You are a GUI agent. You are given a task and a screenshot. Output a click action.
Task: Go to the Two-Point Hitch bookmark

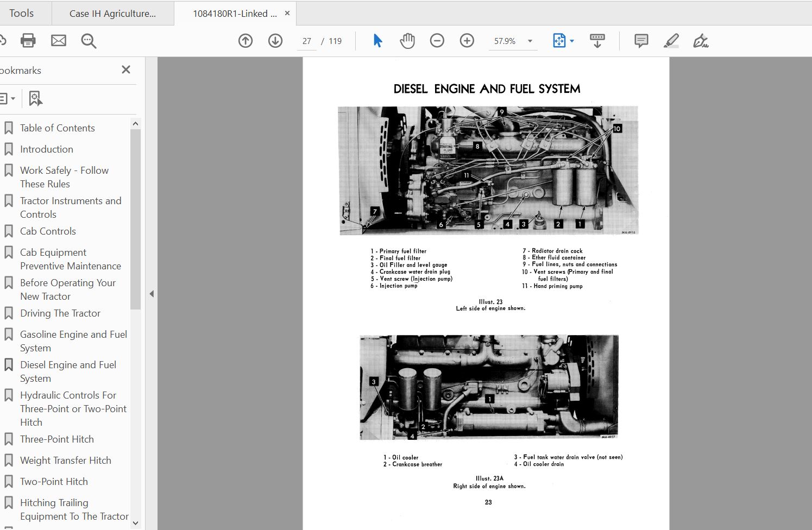click(x=54, y=482)
